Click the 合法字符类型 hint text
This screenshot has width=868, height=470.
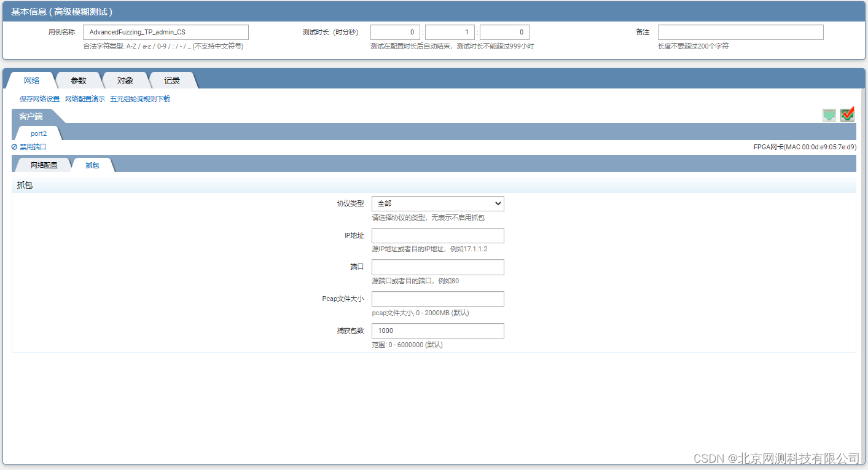tap(163, 46)
